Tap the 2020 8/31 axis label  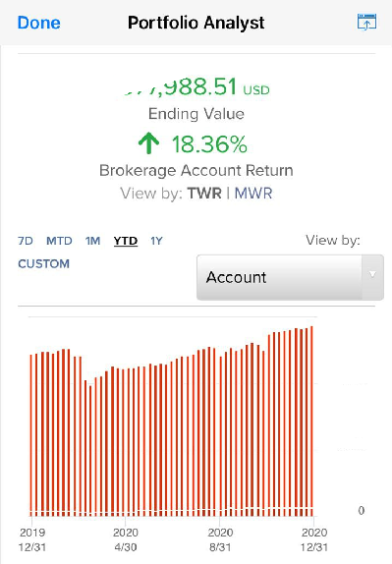220,539
